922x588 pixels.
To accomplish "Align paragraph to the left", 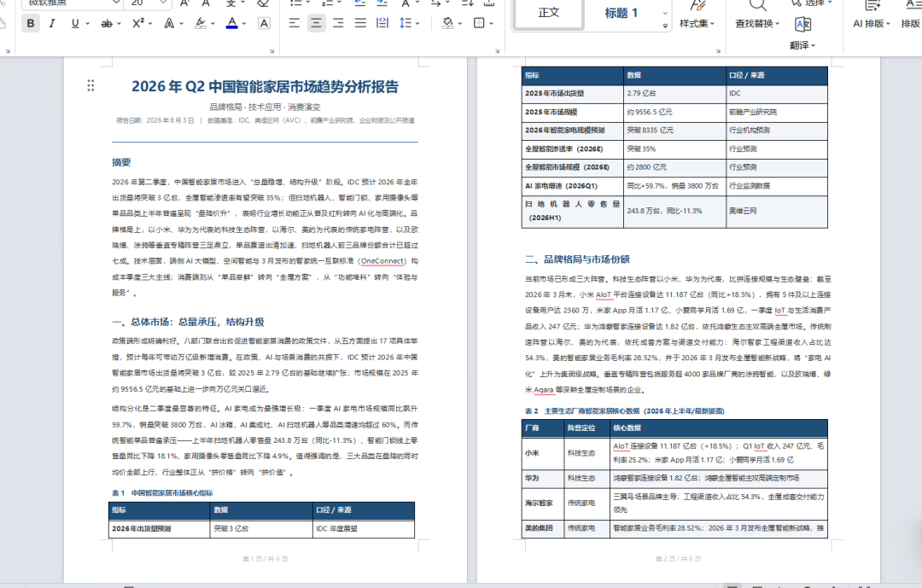I will point(294,24).
